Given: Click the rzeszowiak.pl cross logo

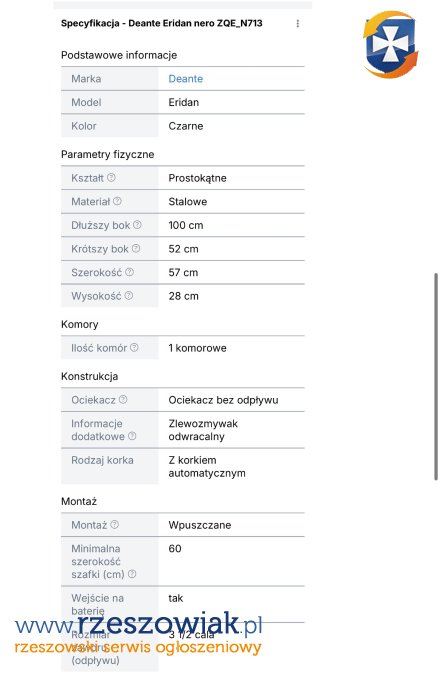Looking at the screenshot, I should coord(390,44).
